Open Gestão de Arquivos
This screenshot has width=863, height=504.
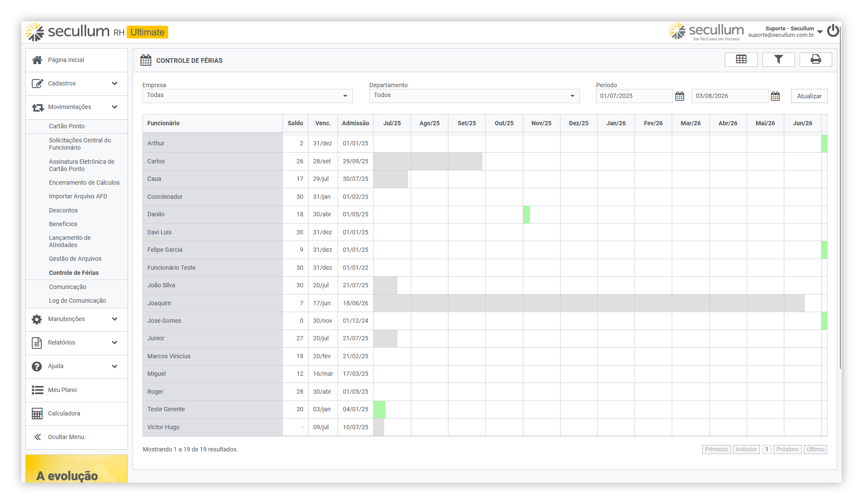75,259
